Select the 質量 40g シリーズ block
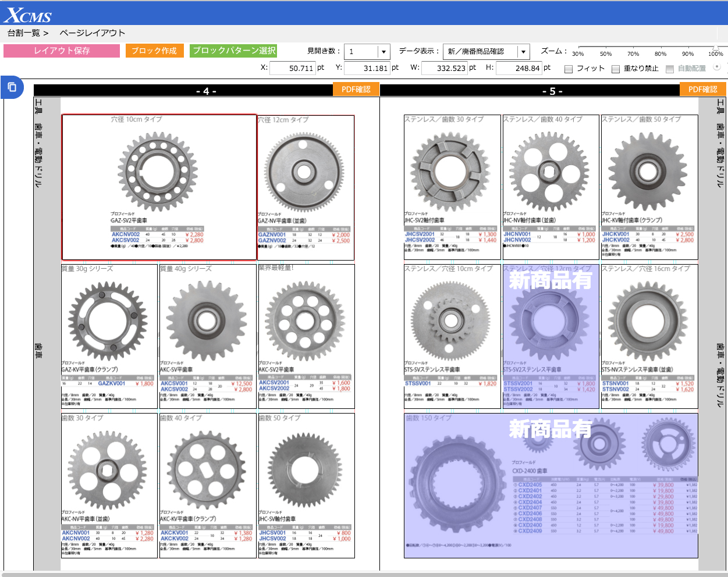The image size is (728, 577). point(208,336)
